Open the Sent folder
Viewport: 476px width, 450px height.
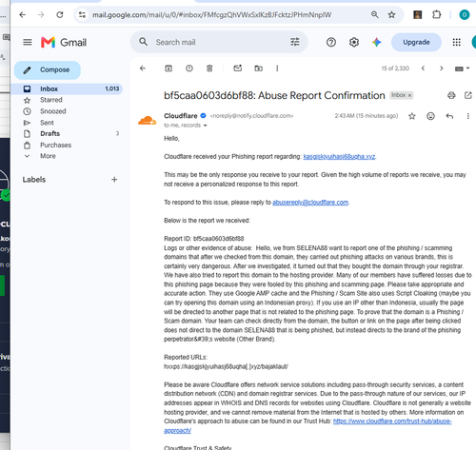(47, 123)
